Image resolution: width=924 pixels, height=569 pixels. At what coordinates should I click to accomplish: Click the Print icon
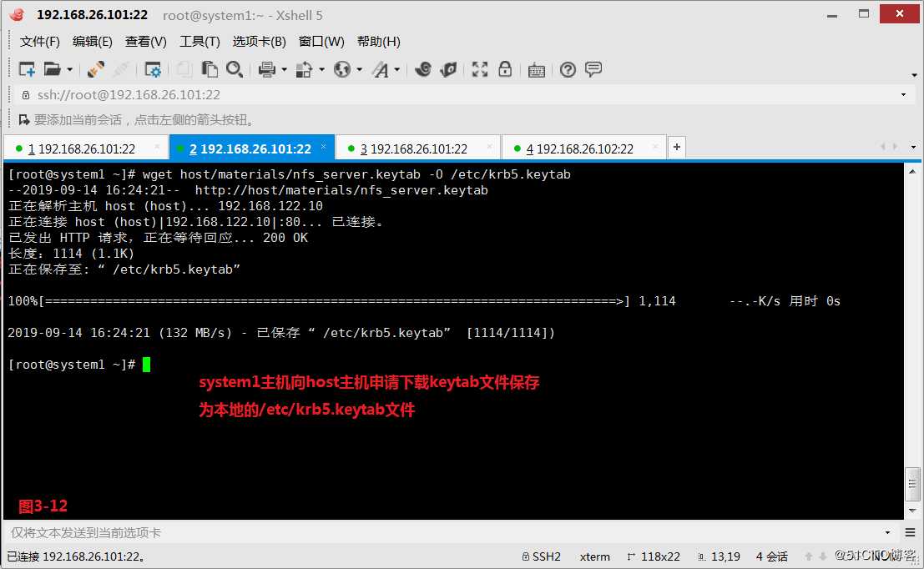(267, 69)
